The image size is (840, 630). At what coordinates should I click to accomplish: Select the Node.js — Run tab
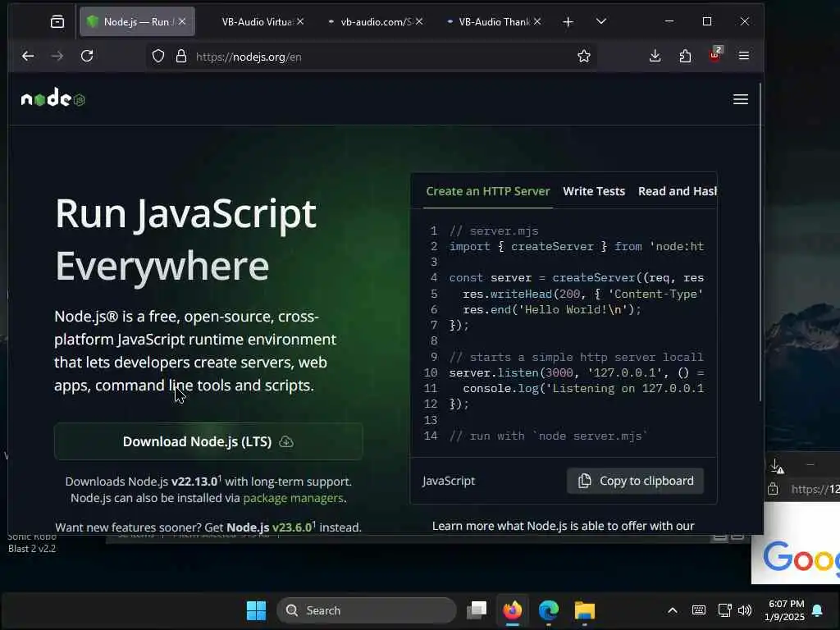[137, 22]
